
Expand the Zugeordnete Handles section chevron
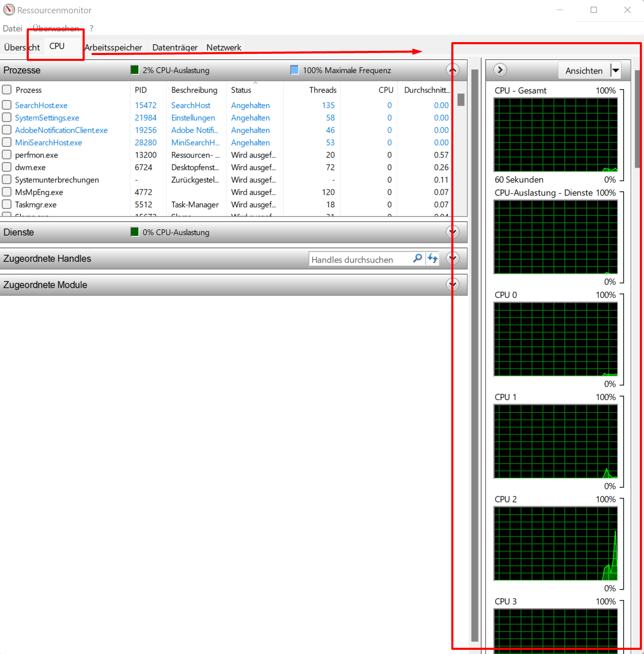453,258
